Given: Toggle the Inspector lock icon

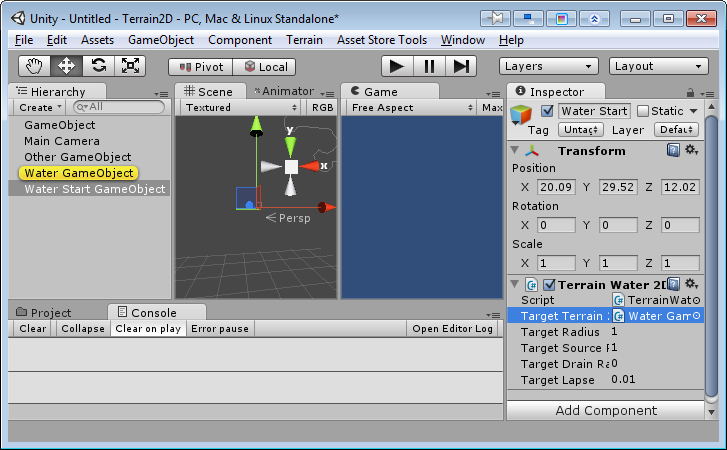Looking at the screenshot, I should (x=690, y=93).
